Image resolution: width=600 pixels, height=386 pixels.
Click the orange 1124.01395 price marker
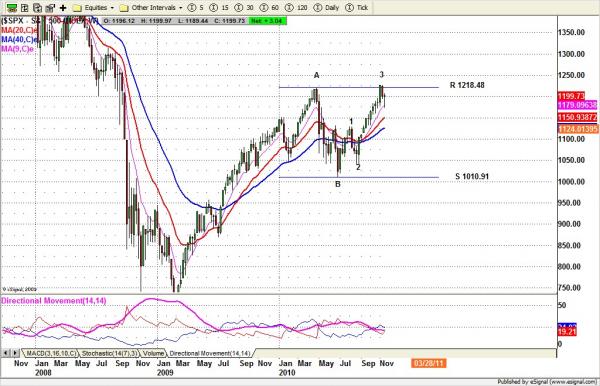(578, 129)
